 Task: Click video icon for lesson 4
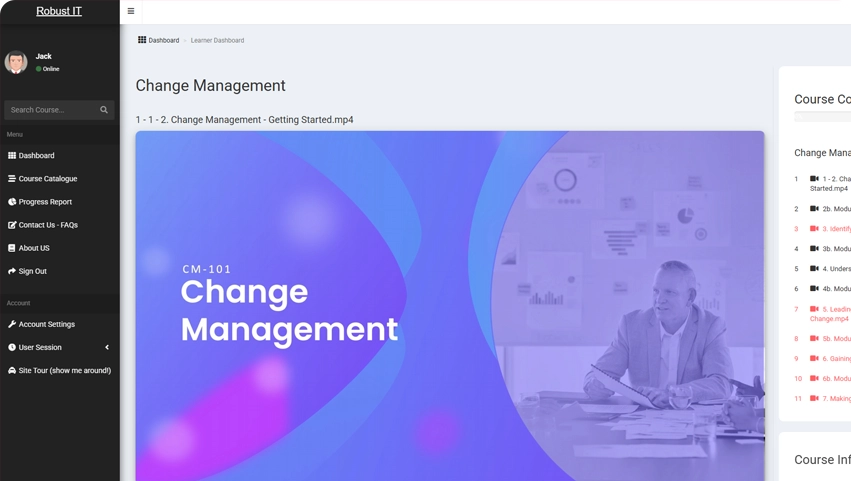814,249
